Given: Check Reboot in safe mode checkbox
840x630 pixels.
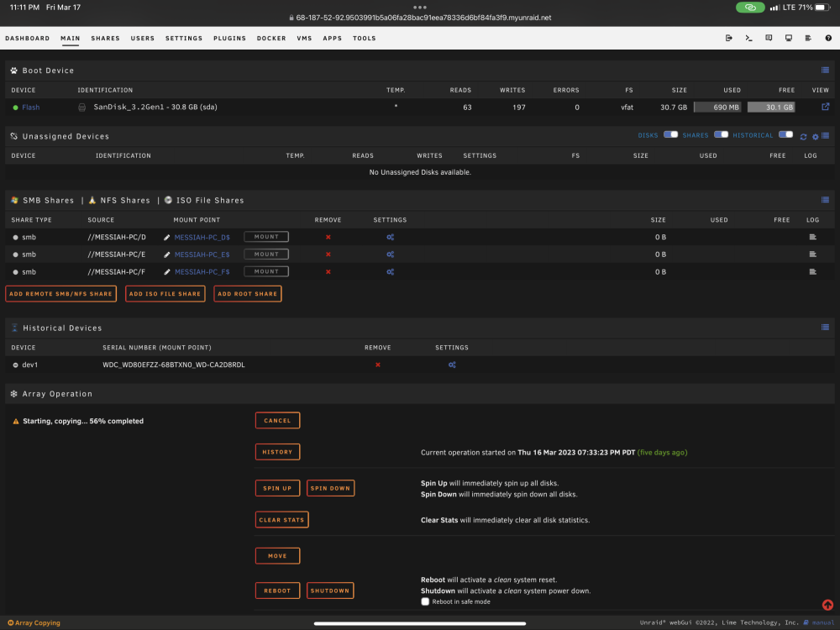Looking at the screenshot, I should [425, 601].
